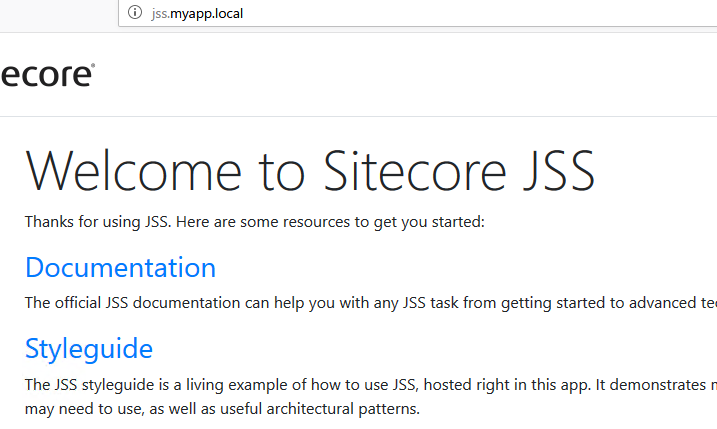The width and height of the screenshot is (717, 429).
Task: Open the Documentation link
Action: click(x=120, y=268)
